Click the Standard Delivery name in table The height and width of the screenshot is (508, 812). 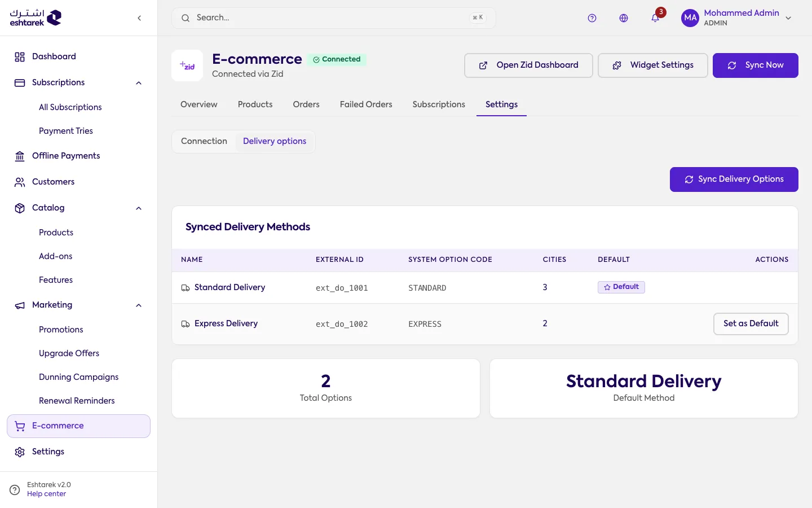click(230, 287)
